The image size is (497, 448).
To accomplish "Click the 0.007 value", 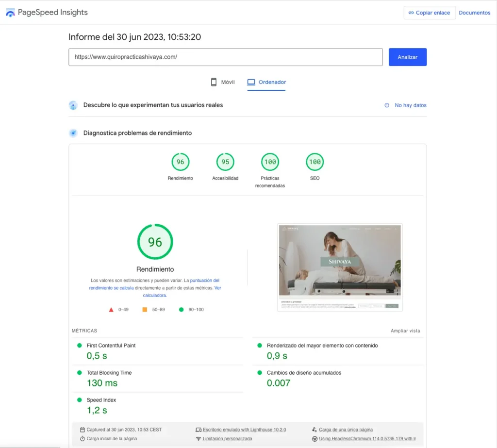I will pos(278,383).
